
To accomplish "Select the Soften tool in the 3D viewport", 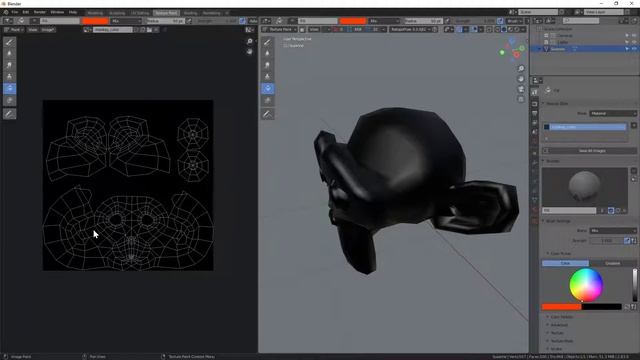I will [x=268, y=53].
